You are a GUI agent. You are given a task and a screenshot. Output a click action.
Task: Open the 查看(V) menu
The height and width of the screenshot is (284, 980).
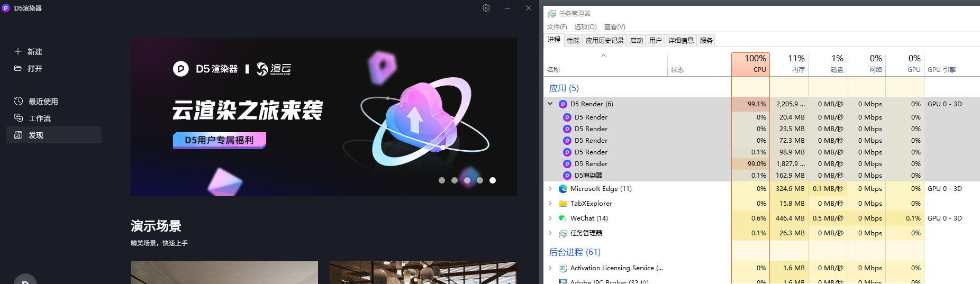point(614,27)
